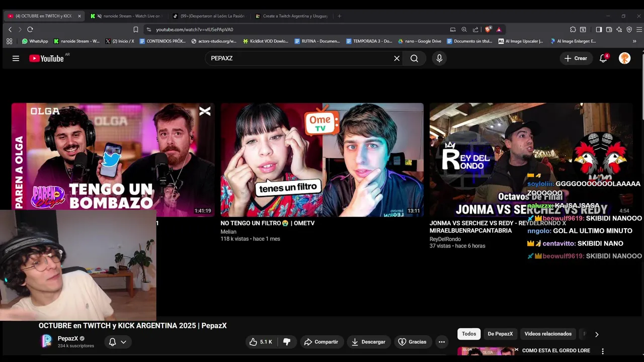Open the PepazX channel avatar
The width and height of the screenshot is (644, 362).
[x=46, y=341]
